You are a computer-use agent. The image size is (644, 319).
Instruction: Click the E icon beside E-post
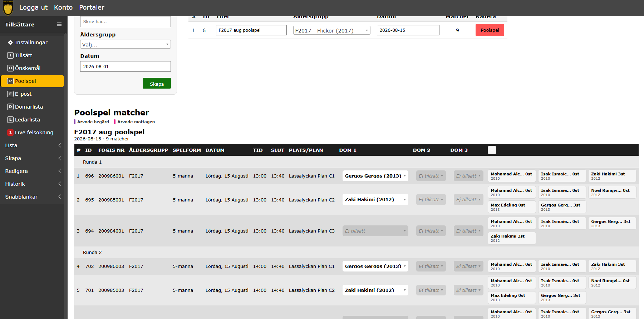coord(10,94)
